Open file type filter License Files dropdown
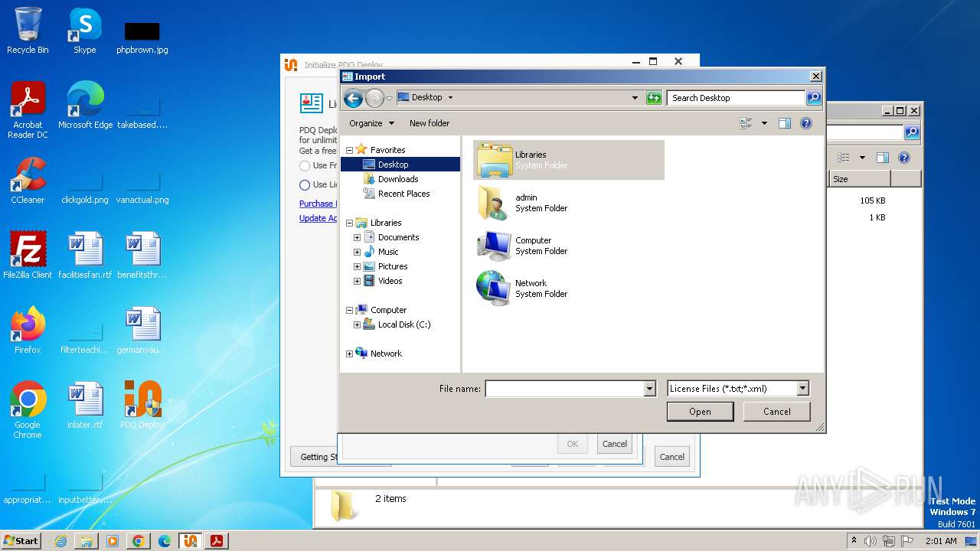Image resolution: width=980 pixels, height=551 pixels. pos(802,389)
